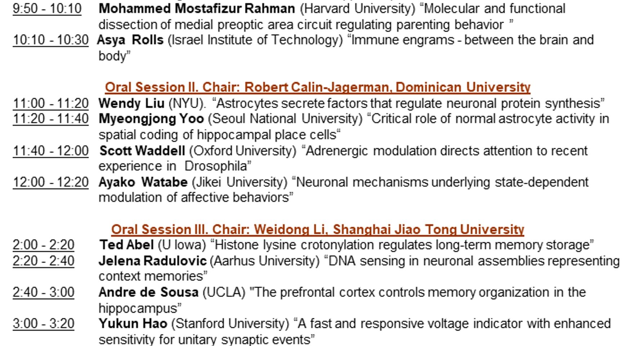Select the name Wendy Liu
The width and height of the screenshot is (644, 346).
pyautogui.click(x=131, y=103)
